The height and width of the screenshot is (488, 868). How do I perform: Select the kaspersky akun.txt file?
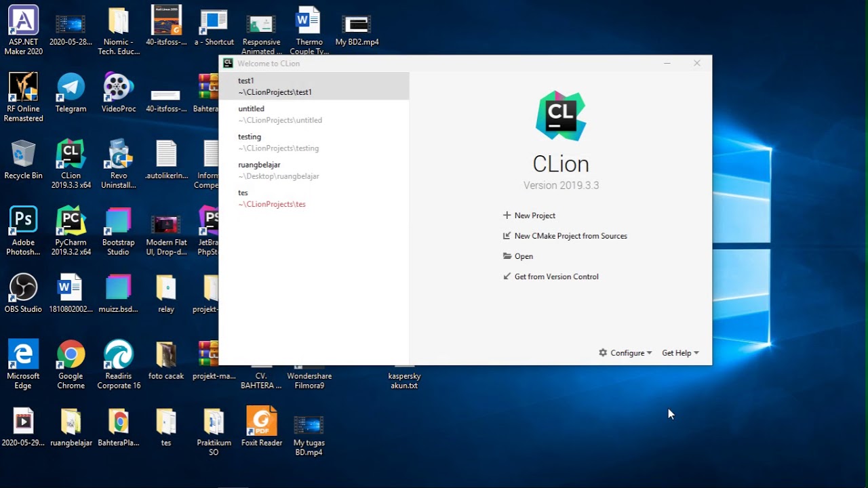(x=404, y=380)
